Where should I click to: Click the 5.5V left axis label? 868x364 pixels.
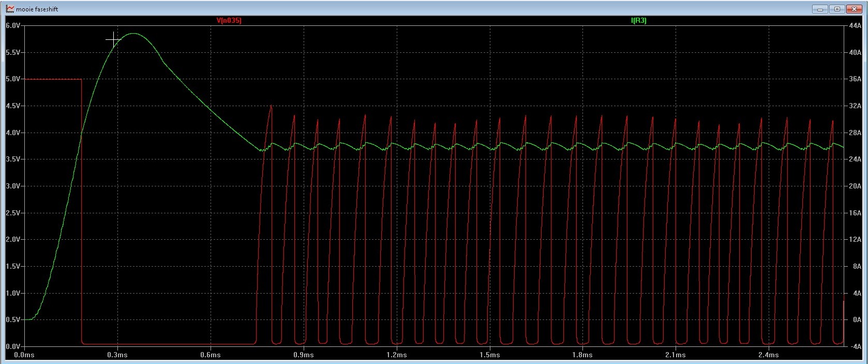13,52
